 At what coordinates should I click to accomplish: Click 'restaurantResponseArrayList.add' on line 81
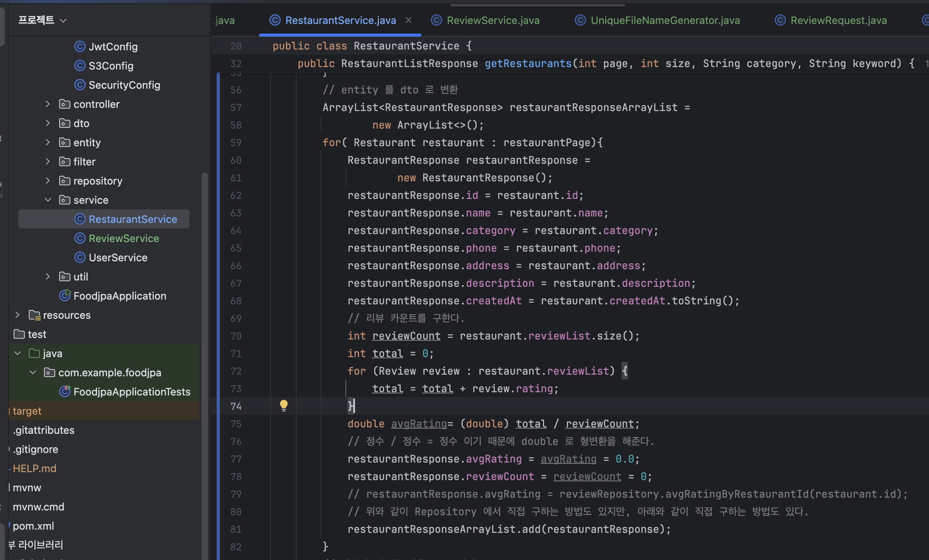point(444,529)
